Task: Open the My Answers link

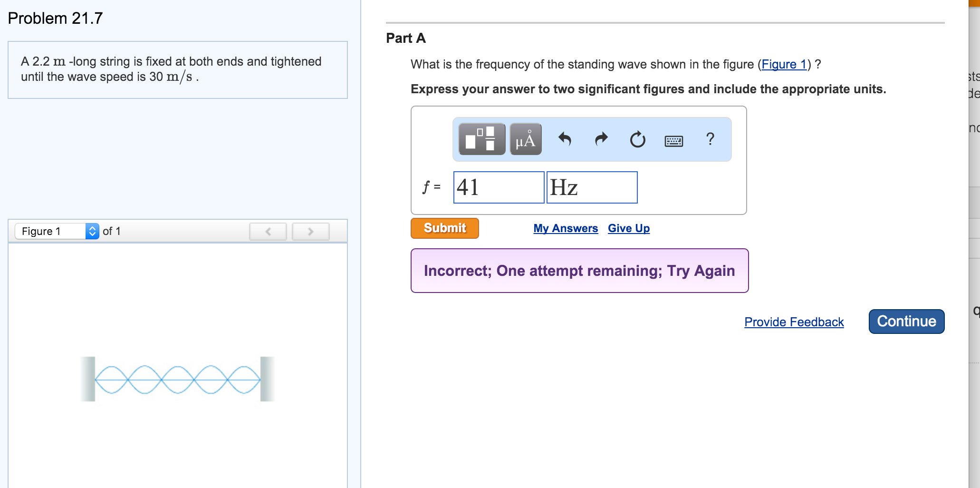Action: tap(566, 228)
